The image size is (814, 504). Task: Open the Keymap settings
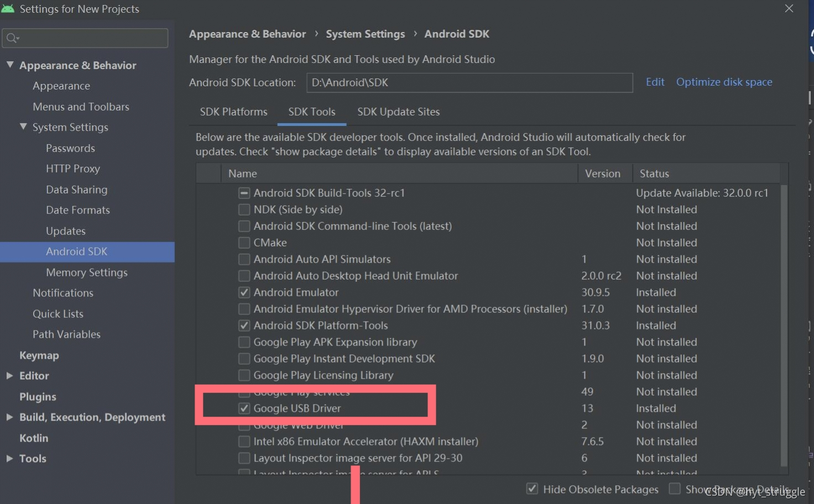(39, 355)
